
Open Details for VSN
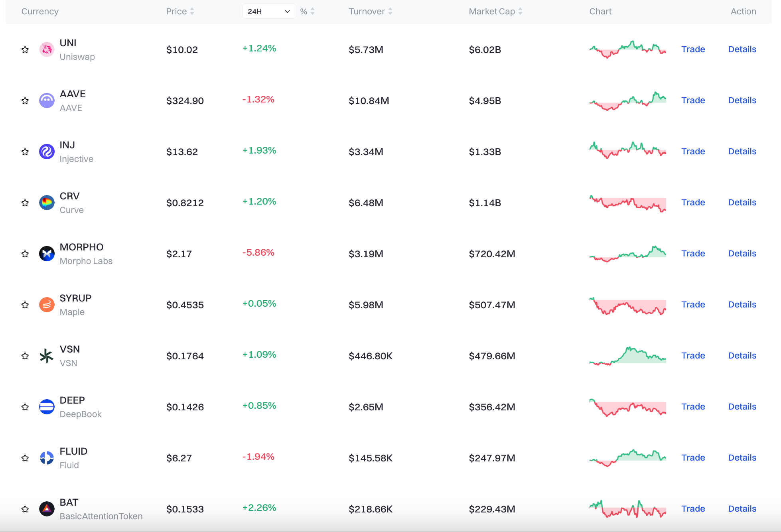[742, 356]
